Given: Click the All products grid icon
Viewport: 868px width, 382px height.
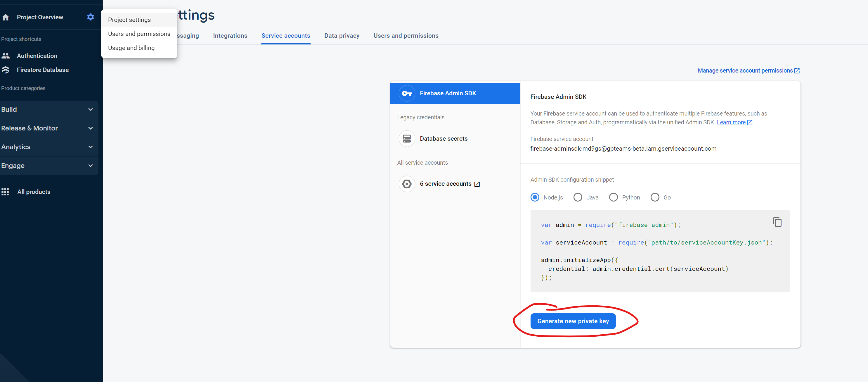Looking at the screenshot, I should click(5, 192).
